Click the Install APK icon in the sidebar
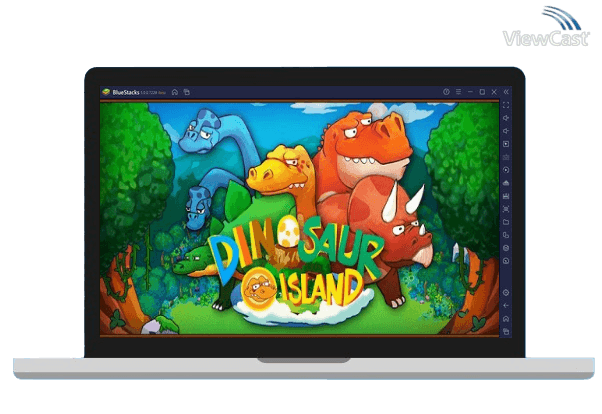The height and width of the screenshot is (414, 602). (506, 183)
